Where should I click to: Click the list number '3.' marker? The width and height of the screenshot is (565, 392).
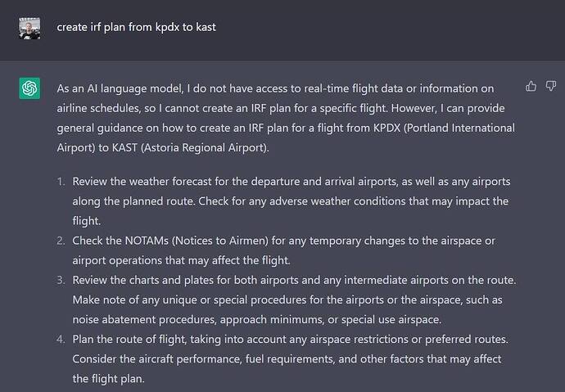click(61, 280)
